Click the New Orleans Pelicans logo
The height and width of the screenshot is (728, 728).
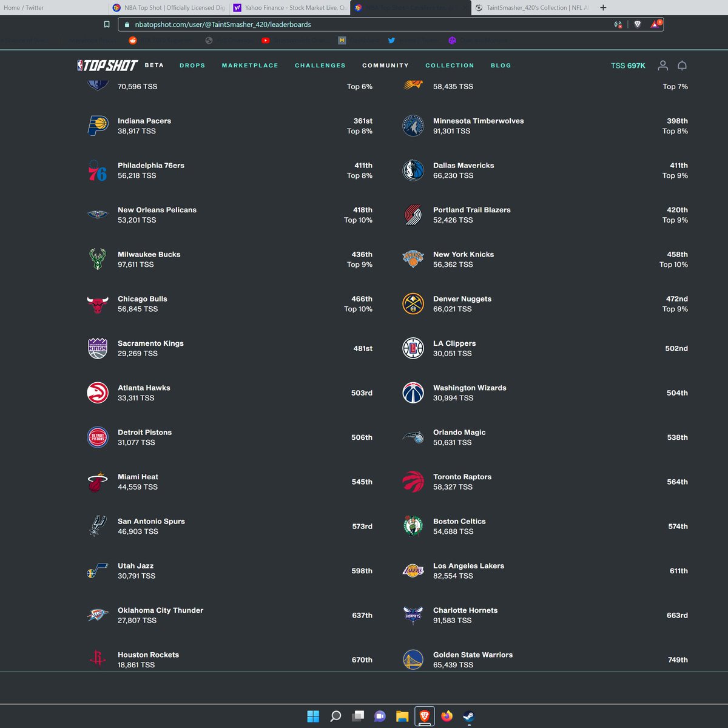[x=98, y=215]
